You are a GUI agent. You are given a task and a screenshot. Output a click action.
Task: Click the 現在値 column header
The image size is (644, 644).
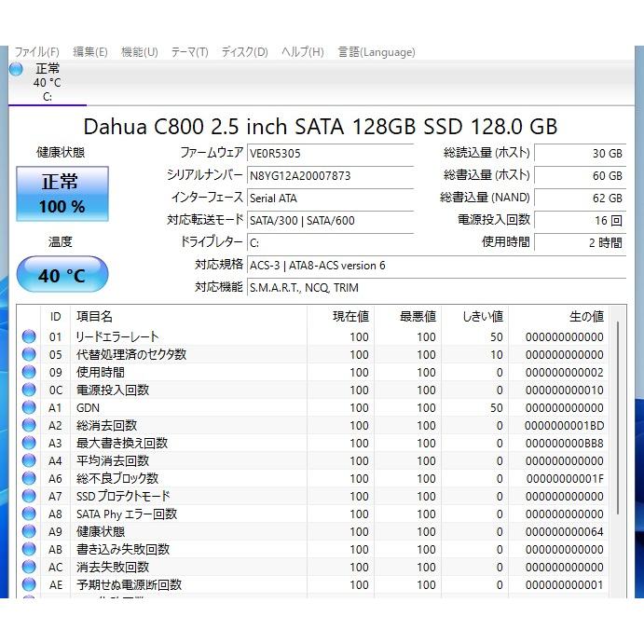[340, 317]
